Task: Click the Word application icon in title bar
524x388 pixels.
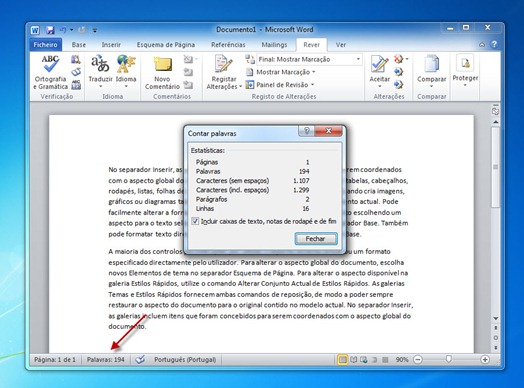Action: 35,30
